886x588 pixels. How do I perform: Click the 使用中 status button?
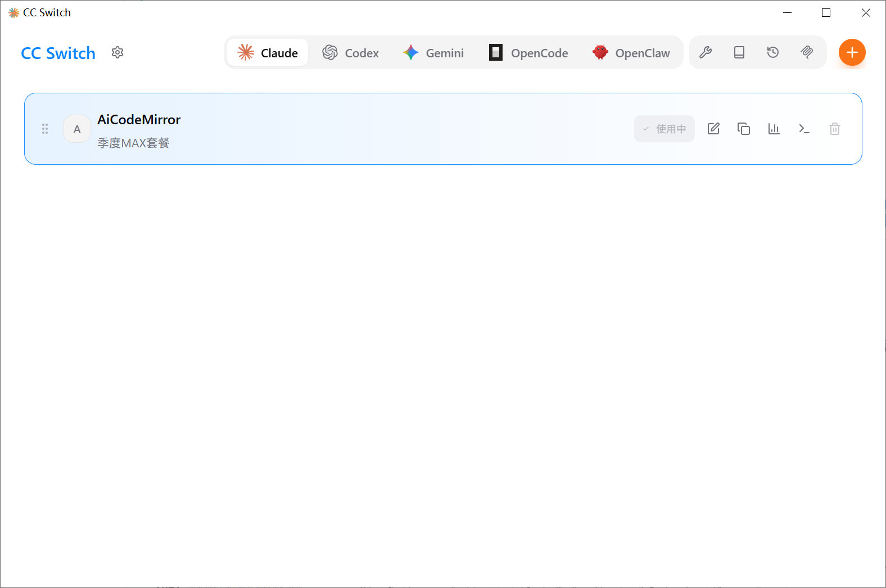664,129
